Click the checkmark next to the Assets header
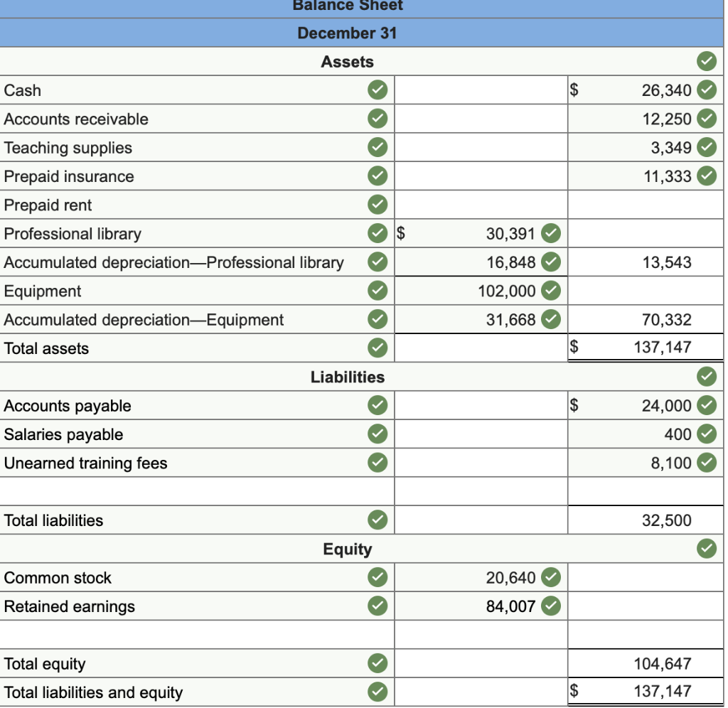 [705, 61]
